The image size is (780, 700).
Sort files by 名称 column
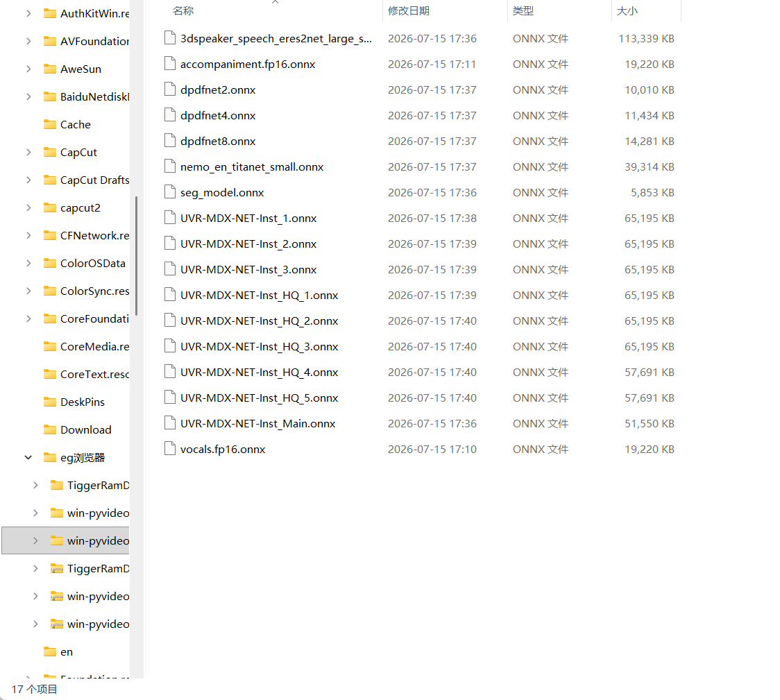[183, 11]
